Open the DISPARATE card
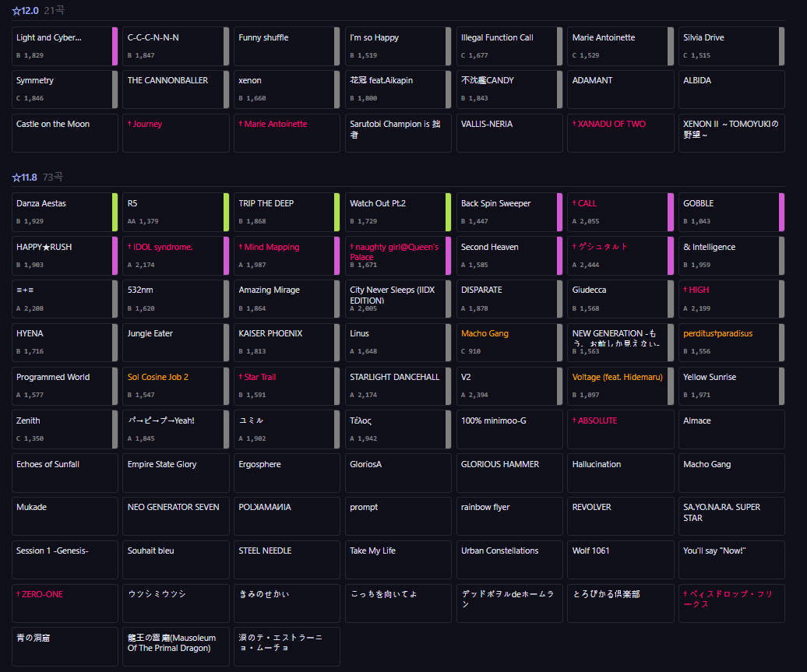The width and height of the screenshot is (807, 672). (509, 299)
